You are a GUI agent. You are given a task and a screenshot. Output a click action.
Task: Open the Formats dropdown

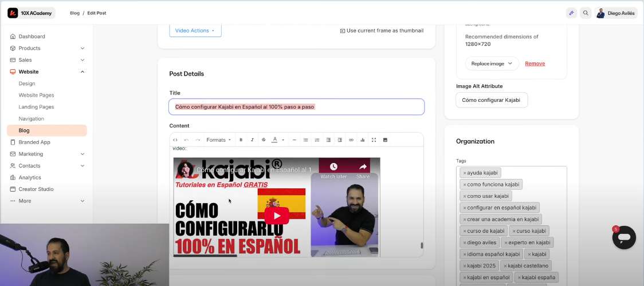coord(218,140)
